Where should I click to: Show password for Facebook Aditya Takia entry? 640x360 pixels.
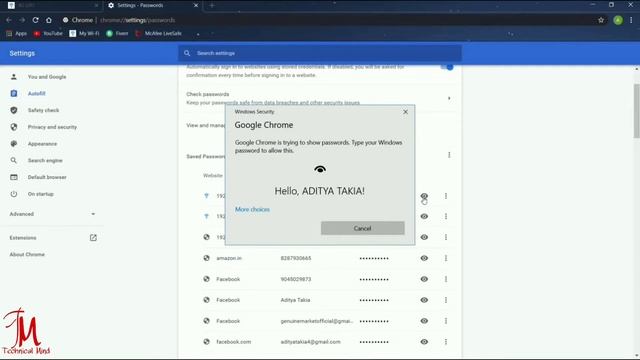point(424,300)
